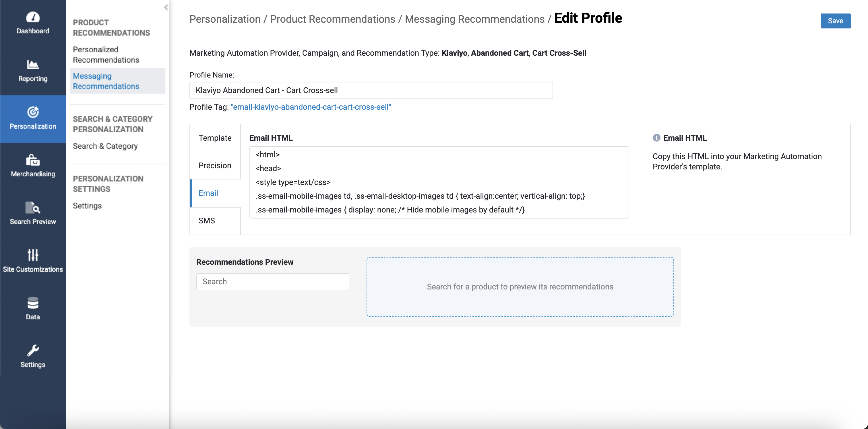Open the Dashboard gauge icon
Viewport: 868px width, 429px height.
click(x=33, y=17)
